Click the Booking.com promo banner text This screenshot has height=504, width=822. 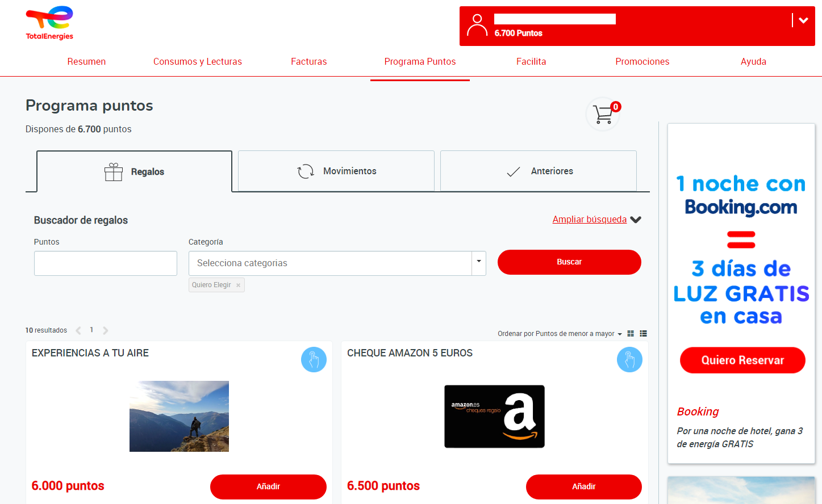[741, 250]
